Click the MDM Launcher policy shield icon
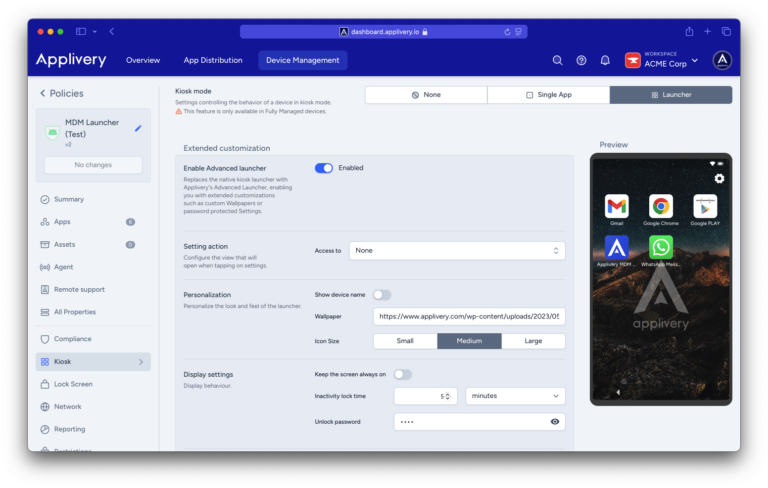 tap(52, 132)
